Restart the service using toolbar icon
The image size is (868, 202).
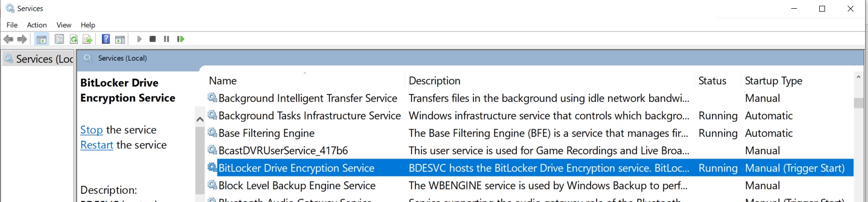click(181, 39)
